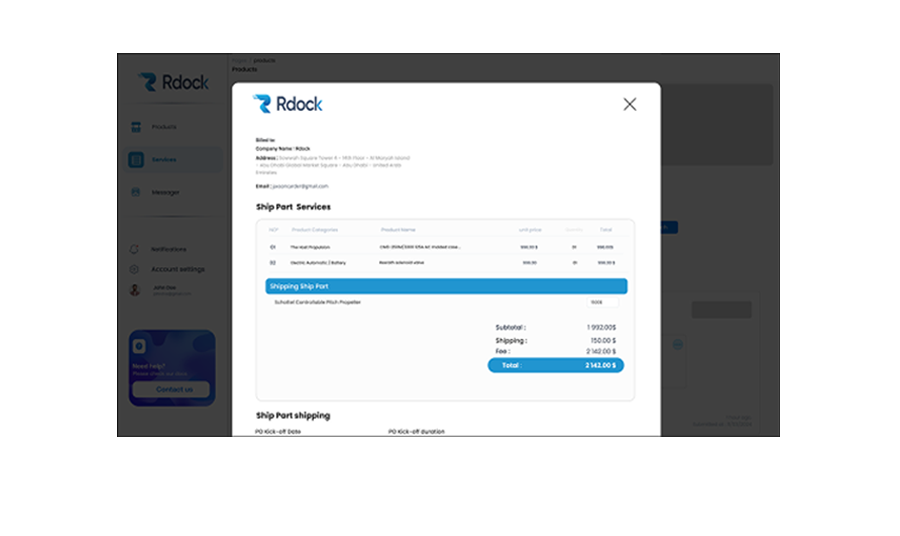Click the Messages icon in the sidebar

pyautogui.click(x=135, y=192)
